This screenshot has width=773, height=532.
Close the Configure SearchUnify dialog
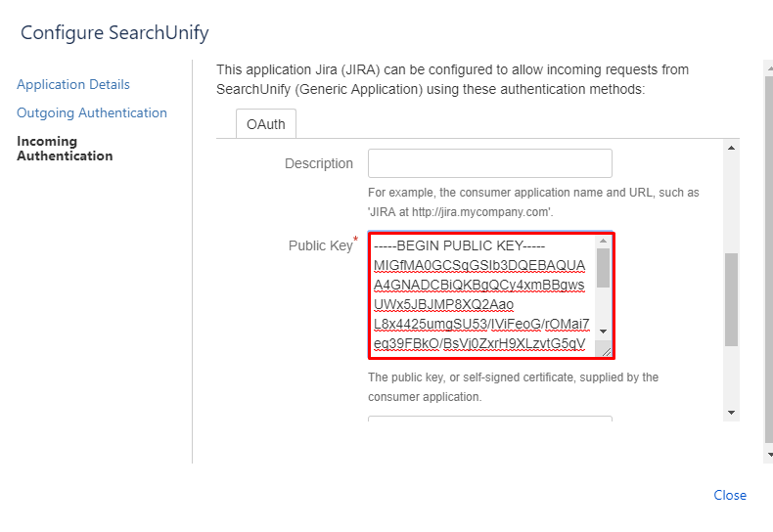(730, 495)
